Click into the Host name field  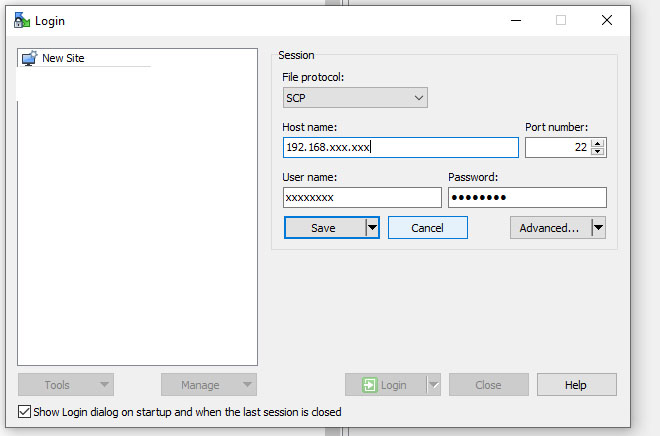(x=401, y=147)
